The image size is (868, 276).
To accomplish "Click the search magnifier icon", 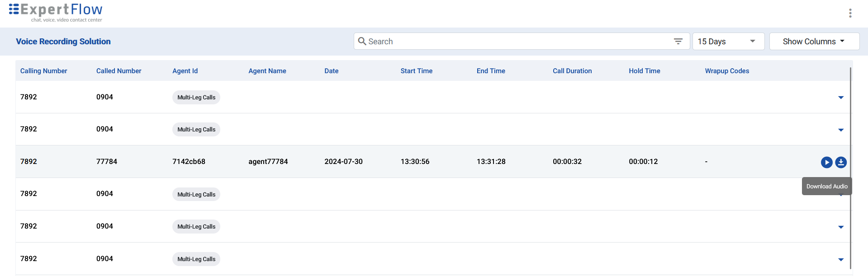I will 362,41.
